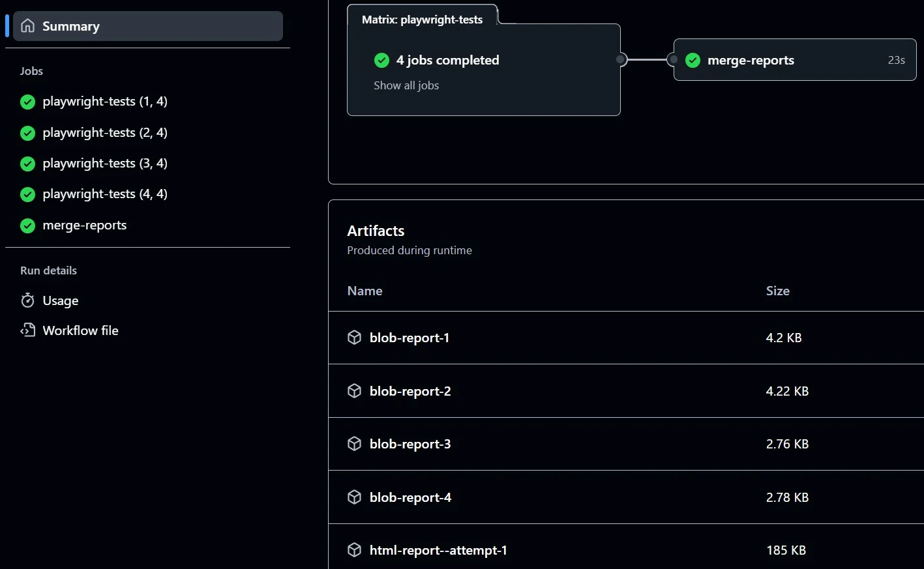Click green success icon on merge-reports node

coord(693,60)
